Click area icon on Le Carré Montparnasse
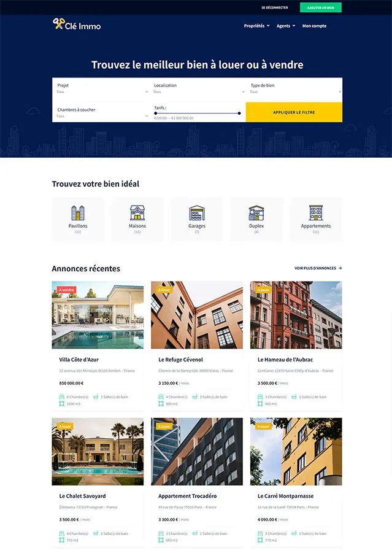 pos(260,540)
